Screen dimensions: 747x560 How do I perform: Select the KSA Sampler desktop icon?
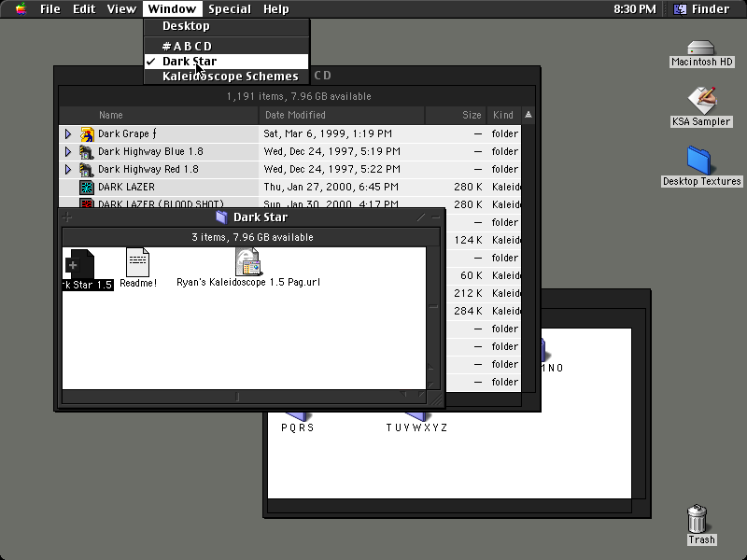tap(701, 100)
